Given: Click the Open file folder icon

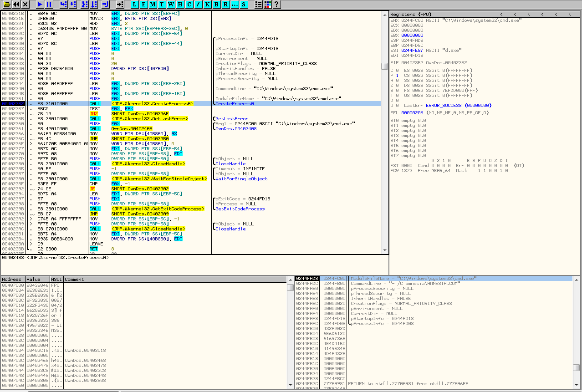Looking at the screenshot, I should tap(6, 5).
